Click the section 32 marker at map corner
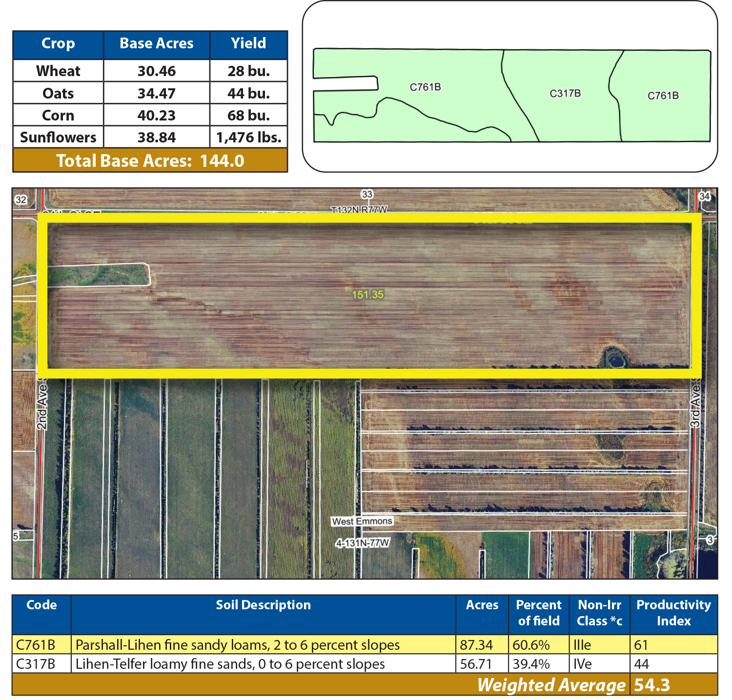732x700 pixels. point(20,200)
